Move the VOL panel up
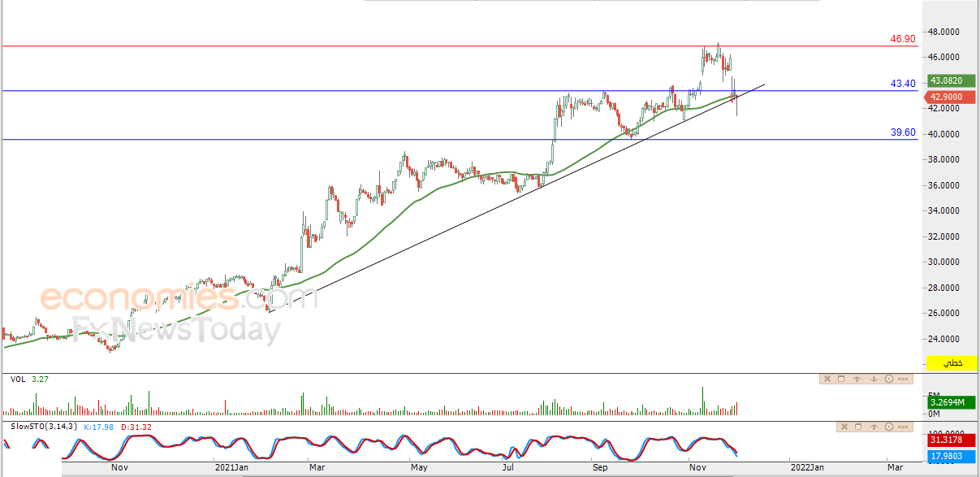Screen dimensions: 980x477 [858, 379]
